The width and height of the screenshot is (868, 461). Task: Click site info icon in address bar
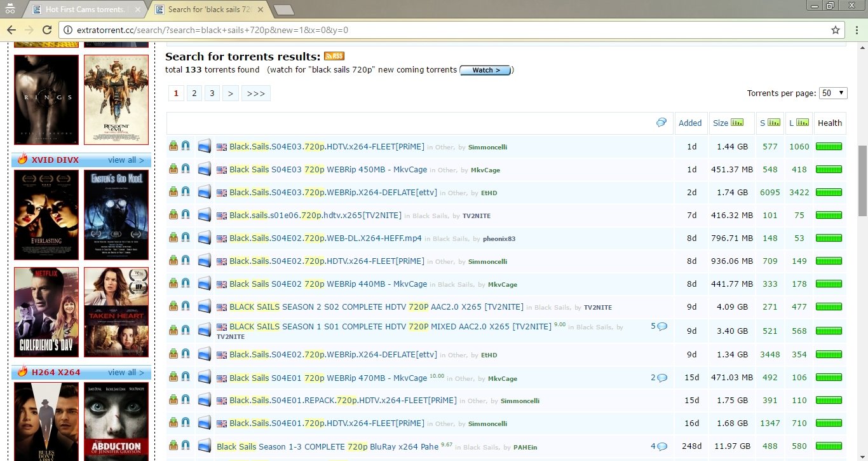pyautogui.click(x=68, y=30)
